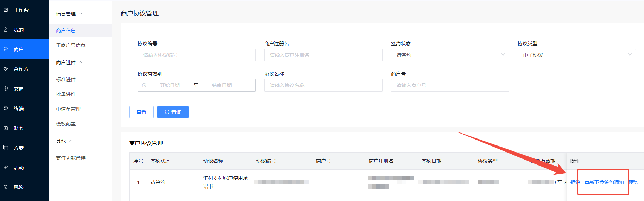The width and height of the screenshot is (644, 201).
Task: Pick 开始日期 in the 协议有效期 range
Action: pyautogui.click(x=170, y=85)
